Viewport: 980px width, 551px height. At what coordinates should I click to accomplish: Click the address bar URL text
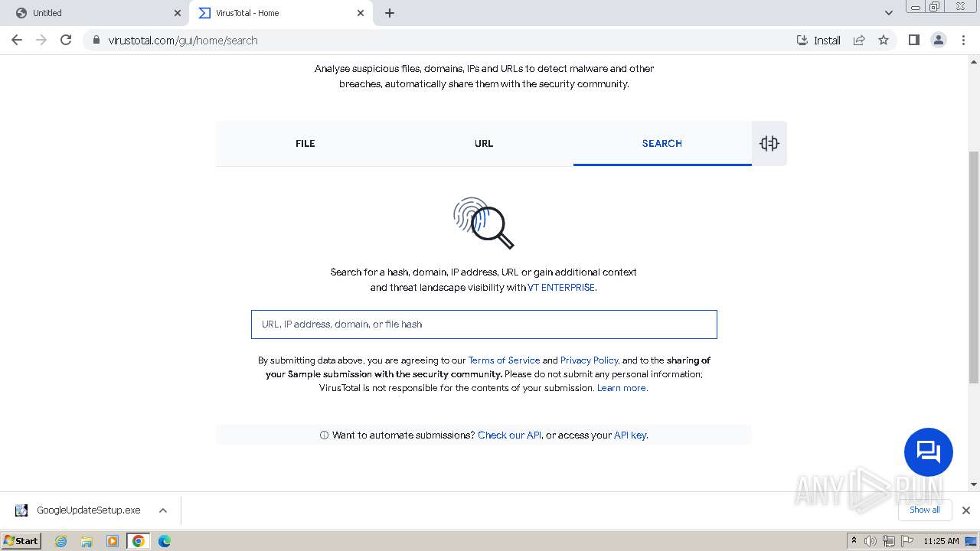click(x=183, y=41)
